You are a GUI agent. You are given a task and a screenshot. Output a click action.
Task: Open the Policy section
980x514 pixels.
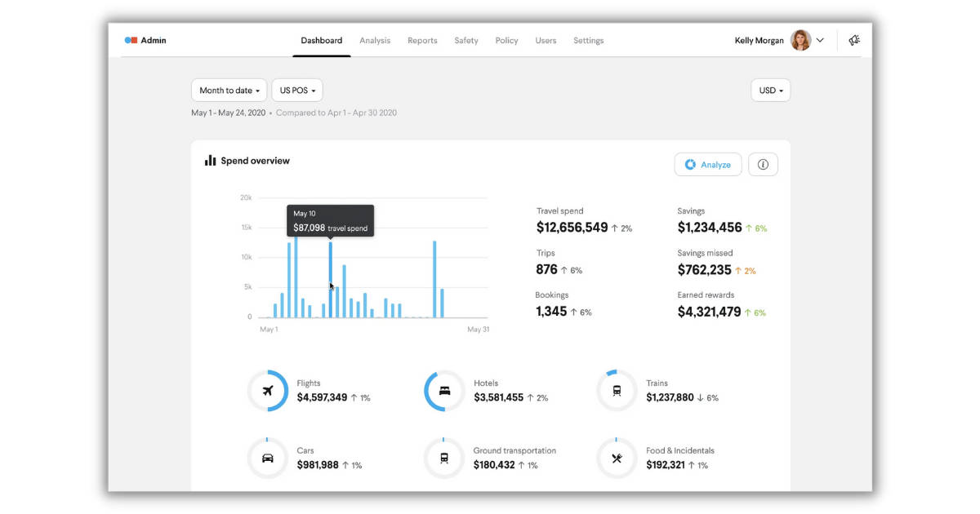click(x=506, y=40)
